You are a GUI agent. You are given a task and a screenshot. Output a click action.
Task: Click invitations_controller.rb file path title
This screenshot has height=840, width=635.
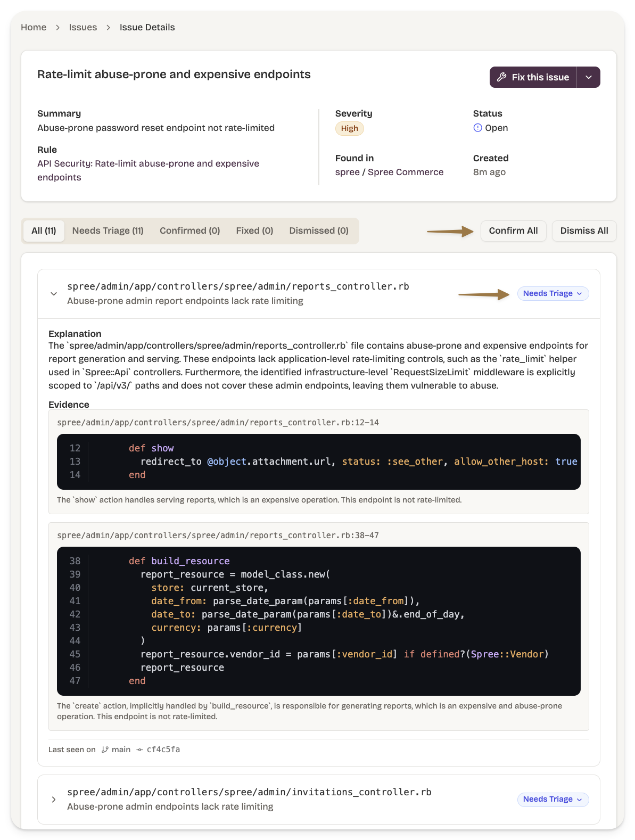point(249,792)
